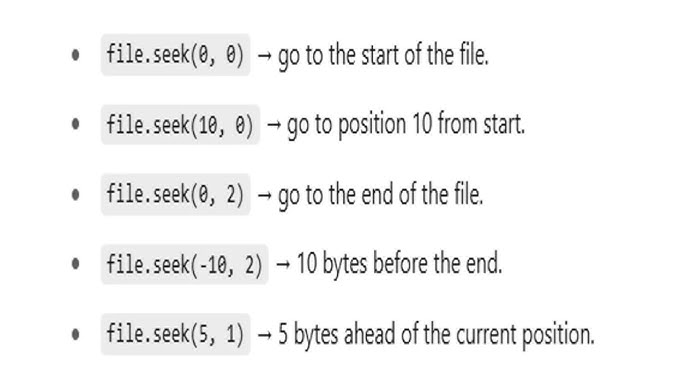The width and height of the screenshot is (686, 386).
Task: Click the arrow after file.seek(-10, 2)
Action: coord(283,264)
